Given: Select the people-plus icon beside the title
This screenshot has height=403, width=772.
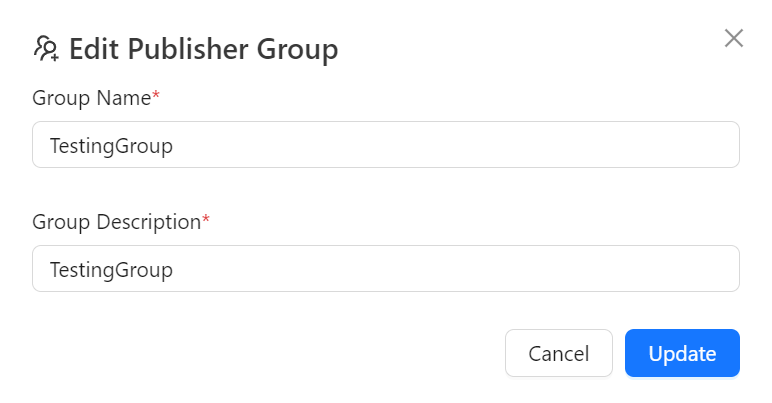Looking at the screenshot, I should 46,48.
